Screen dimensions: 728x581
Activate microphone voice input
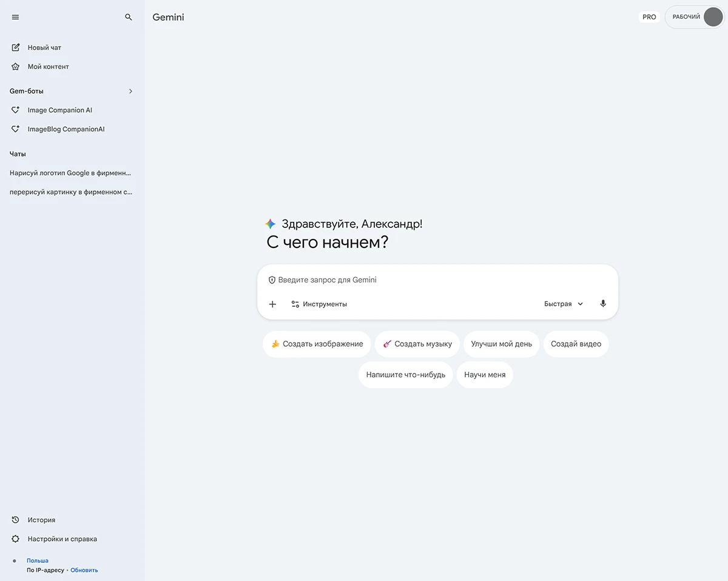pos(602,304)
